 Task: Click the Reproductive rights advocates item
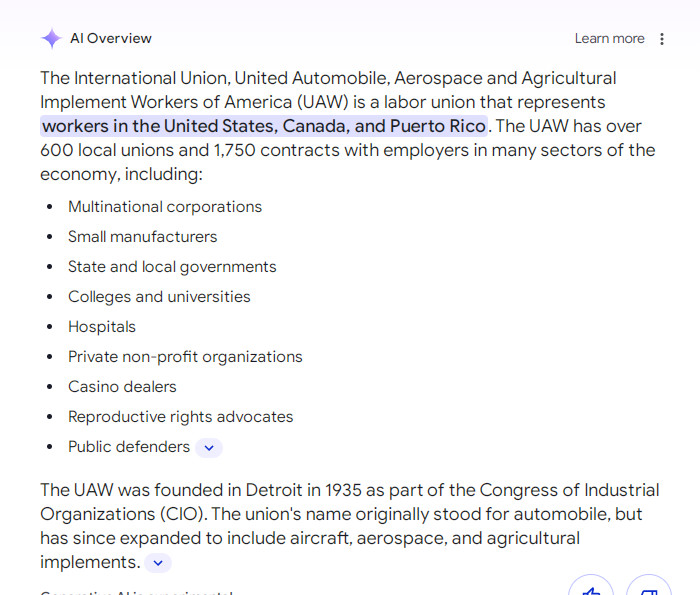click(x=181, y=417)
